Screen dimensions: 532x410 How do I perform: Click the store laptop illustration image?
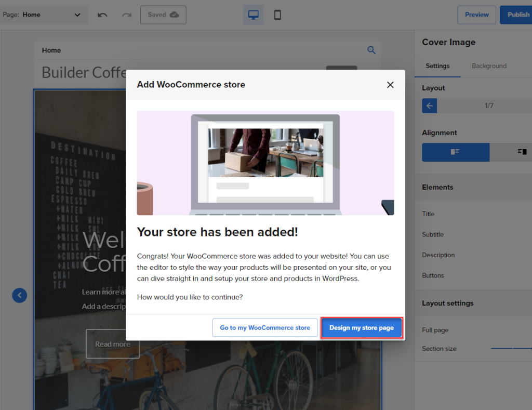(265, 163)
